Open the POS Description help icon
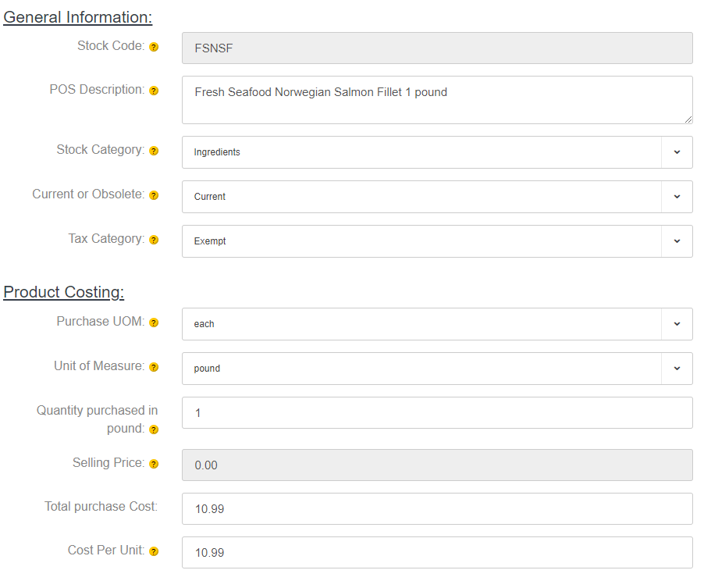 click(x=154, y=91)
